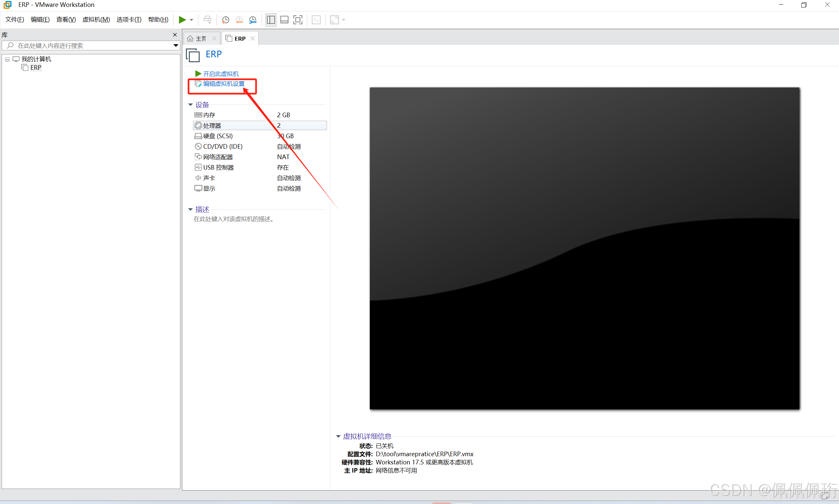The image size is (839, 504).
Task: Open the 虚拟机(M) menu
Action: (x=96, y=20)
